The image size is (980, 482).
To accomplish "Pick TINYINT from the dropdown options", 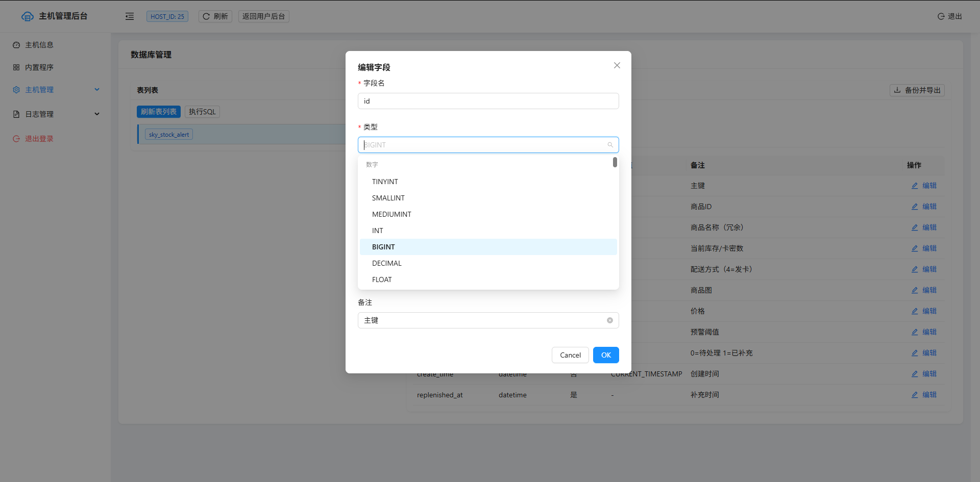I will click(x=385, y=182).
